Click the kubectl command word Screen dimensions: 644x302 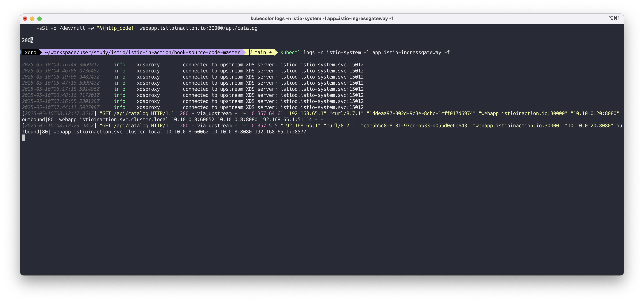click(x=290, y=53)
